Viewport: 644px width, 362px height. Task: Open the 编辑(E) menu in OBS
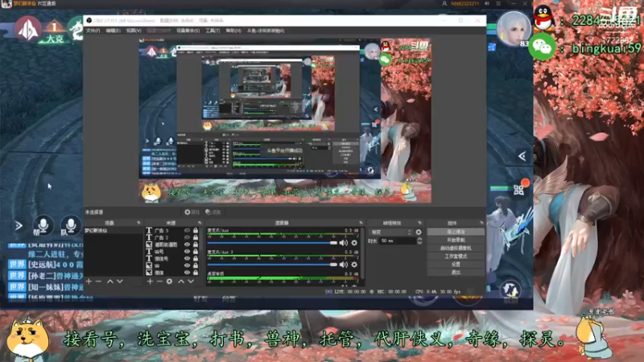[113, 31]
